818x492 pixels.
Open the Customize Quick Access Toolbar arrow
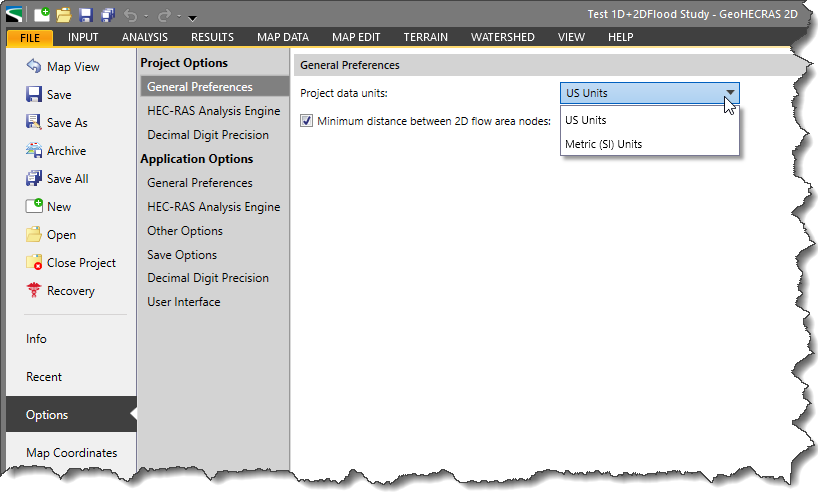click(193, 18)
